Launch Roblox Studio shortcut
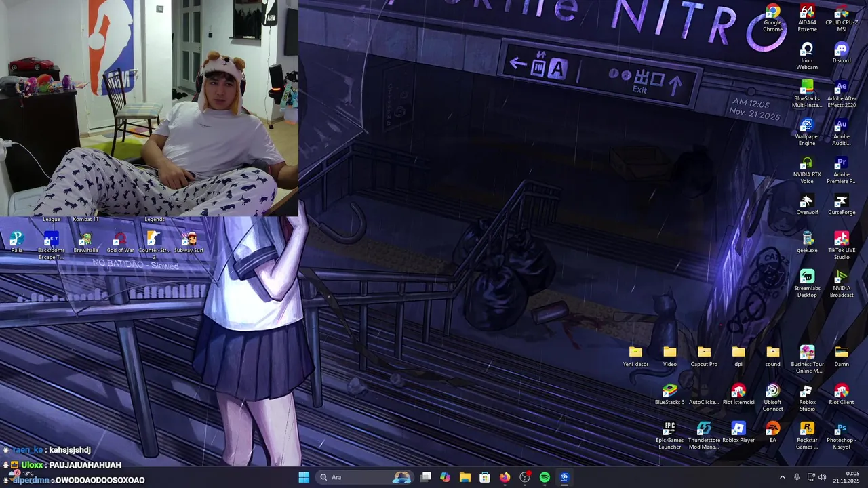The image size is (868, 488). pos(807,398)
